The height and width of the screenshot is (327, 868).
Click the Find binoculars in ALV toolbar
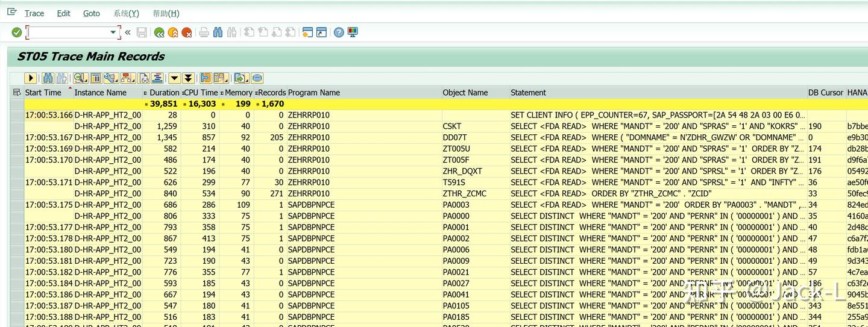[48, 78]
